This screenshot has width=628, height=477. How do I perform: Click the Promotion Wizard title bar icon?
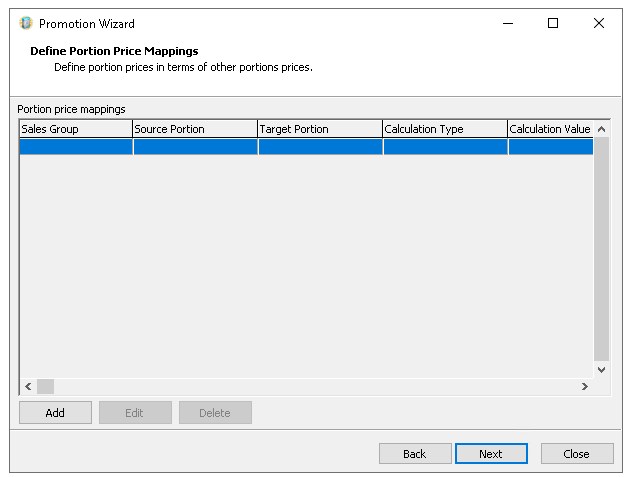point(26,24)
